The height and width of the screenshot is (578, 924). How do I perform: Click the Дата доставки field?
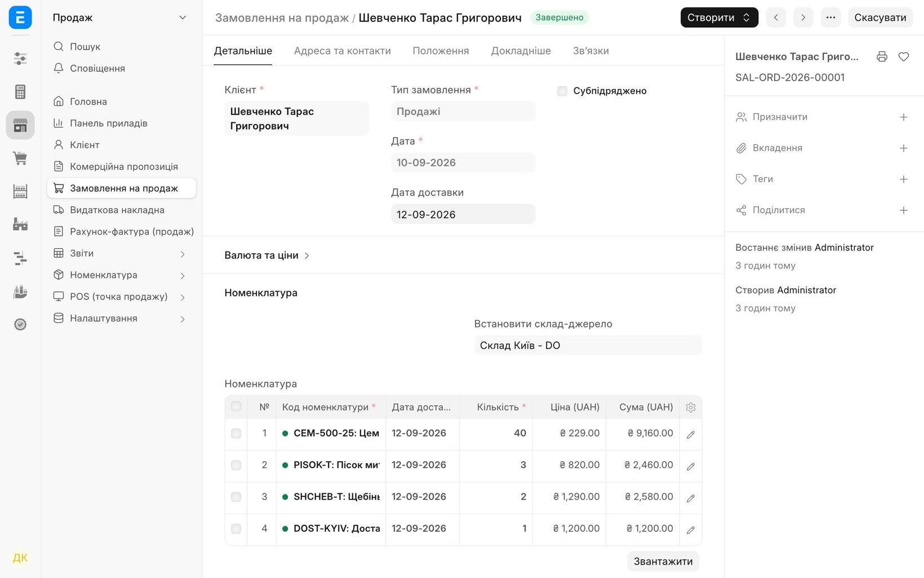click(463, 214)
